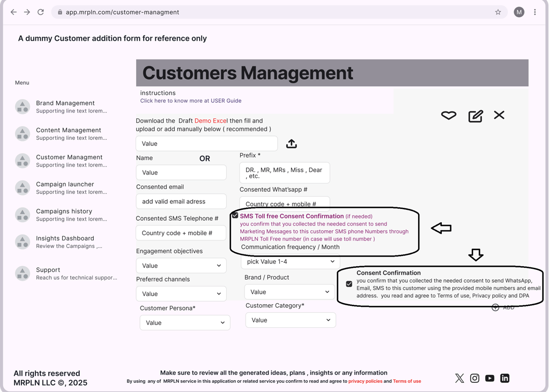Open the Instagram social link
Image resolution: width=549 pixels, height=392 pixels.
[x=474, y=378]
